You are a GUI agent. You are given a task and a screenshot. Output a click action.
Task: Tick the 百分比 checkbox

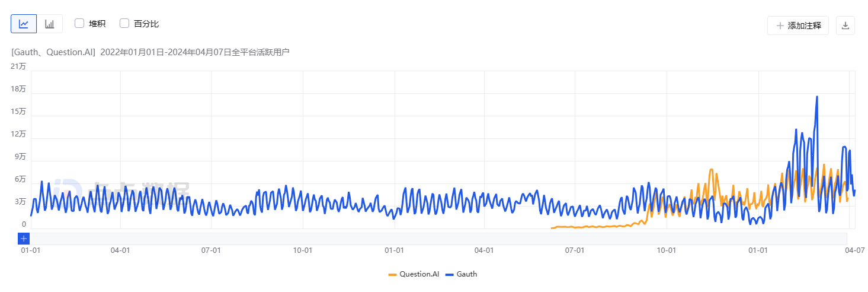click(124, 24)
